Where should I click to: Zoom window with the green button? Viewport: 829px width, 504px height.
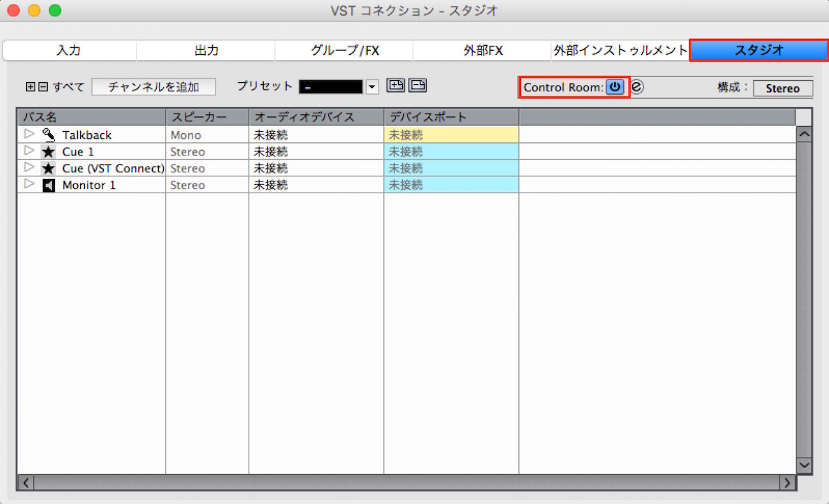point(55,10)
